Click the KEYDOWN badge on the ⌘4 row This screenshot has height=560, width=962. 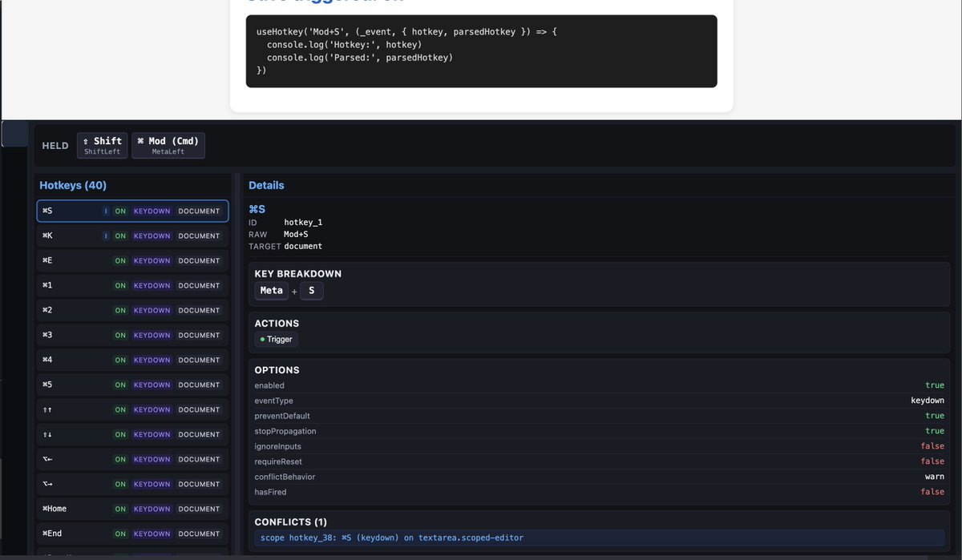(x=152, y=361)
